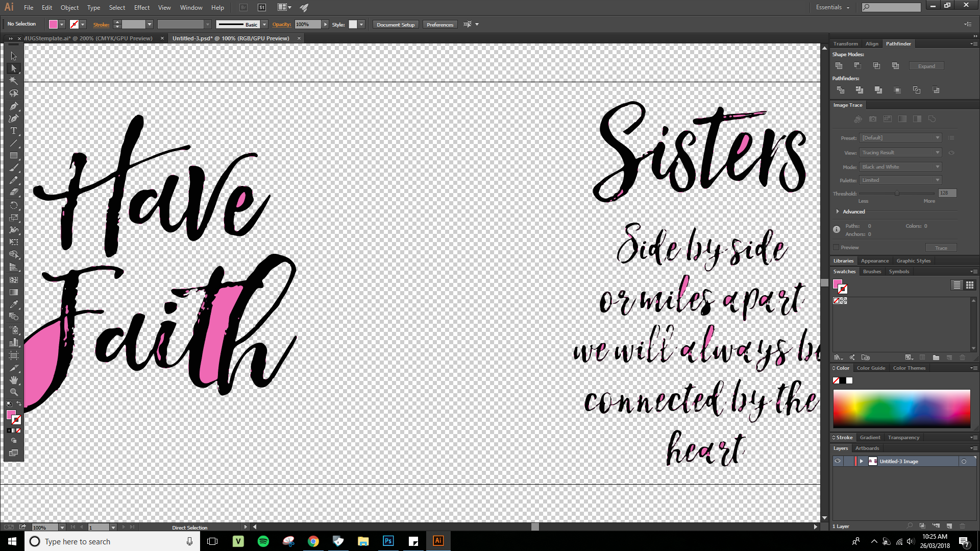Open the Limited palette dropdown
The width and height of the screenshot is (980, 551).
[901, 180]
